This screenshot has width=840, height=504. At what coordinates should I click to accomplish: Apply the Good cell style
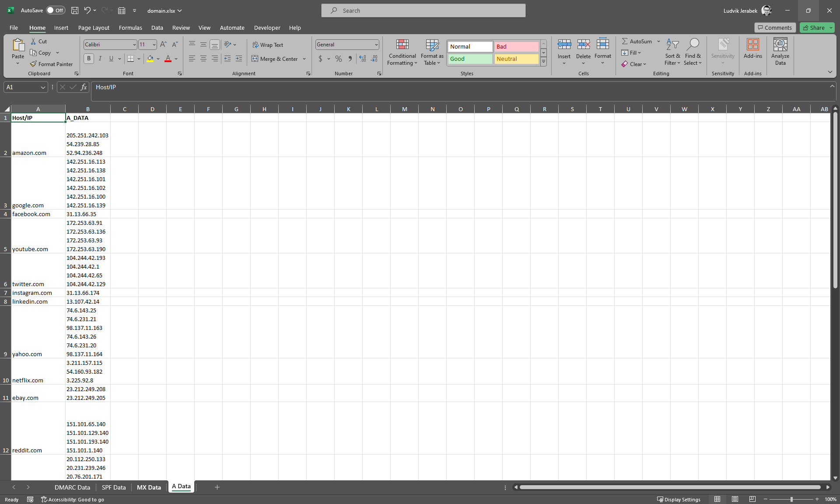click(470, 59)
